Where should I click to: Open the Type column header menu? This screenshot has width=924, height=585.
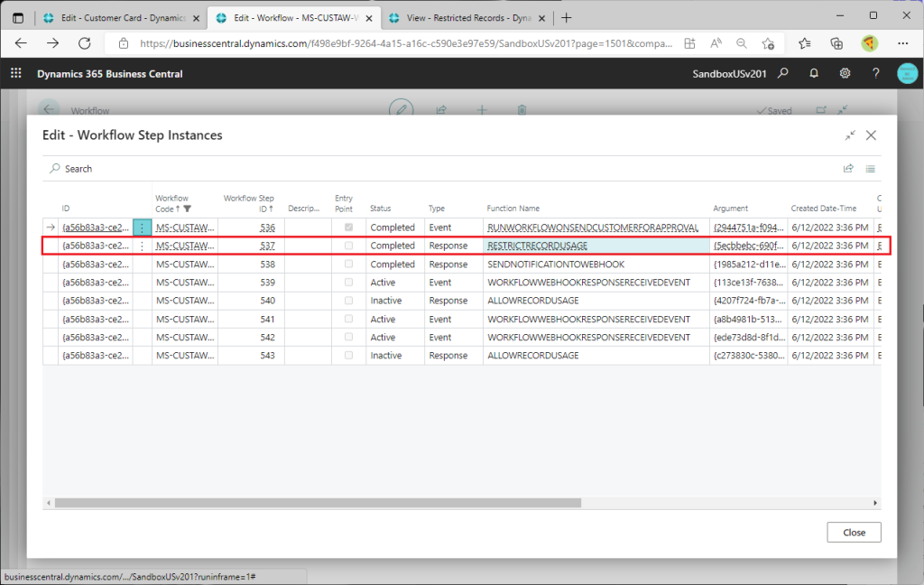click(x=436, y=209)
